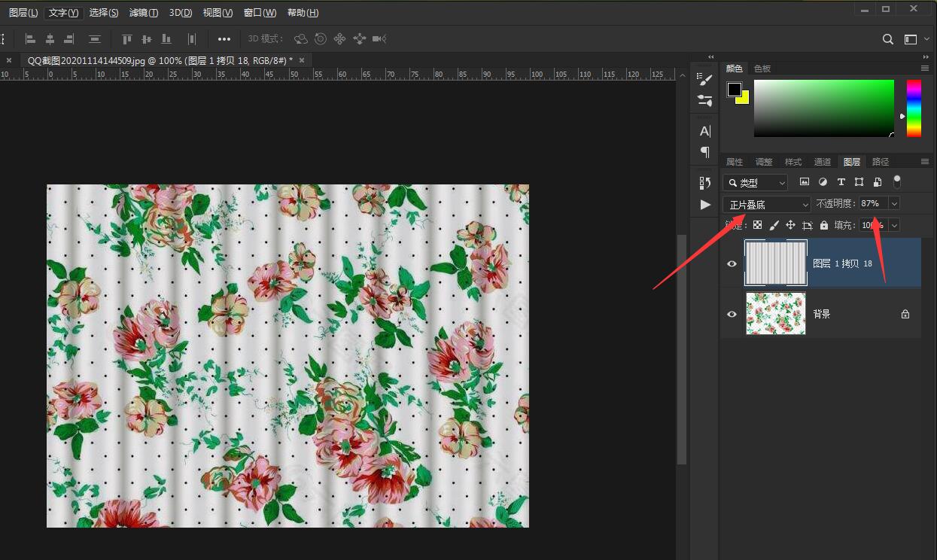
Task: Toggle lock all padlock icon
Action: click(824, 225)
